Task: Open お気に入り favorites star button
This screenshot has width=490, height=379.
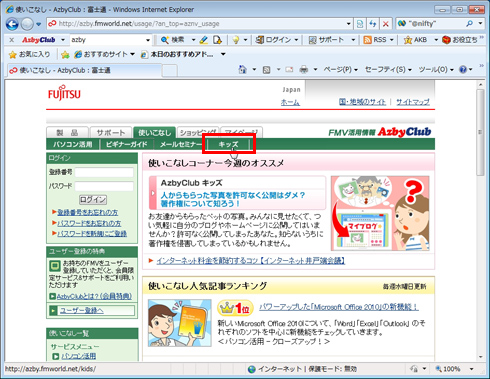Action: (x=30, y=54)
